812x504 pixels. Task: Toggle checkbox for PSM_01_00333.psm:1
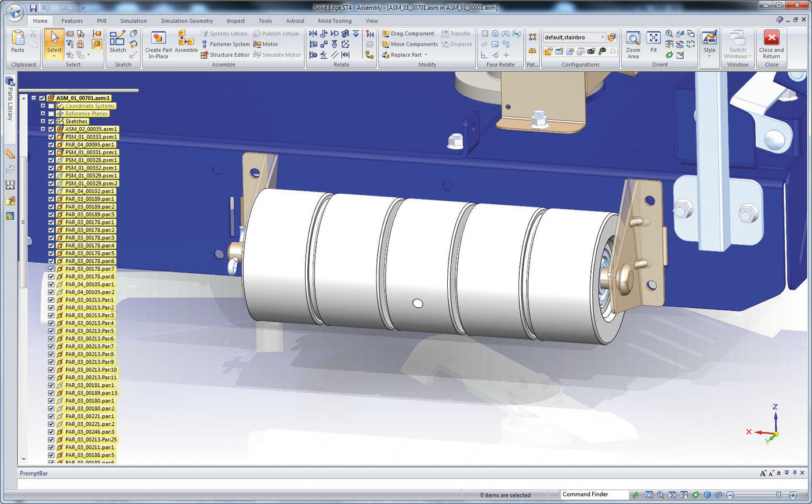[51, 137]
